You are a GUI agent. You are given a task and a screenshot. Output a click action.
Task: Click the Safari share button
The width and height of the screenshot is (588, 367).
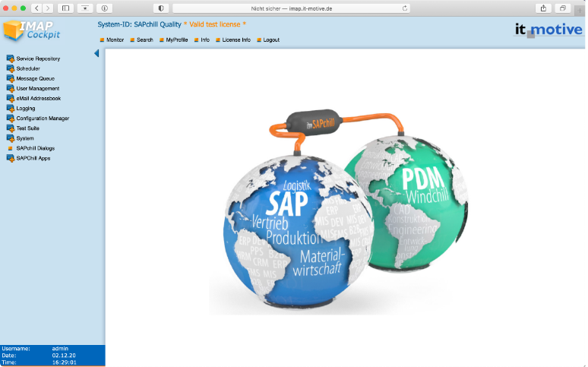pyautogui.click(x=543, y=8)
